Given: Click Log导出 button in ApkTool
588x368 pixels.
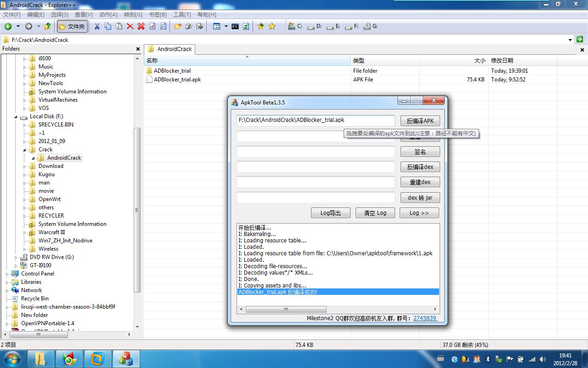Looking at the screenshot, I should click(x=331, y=213).
